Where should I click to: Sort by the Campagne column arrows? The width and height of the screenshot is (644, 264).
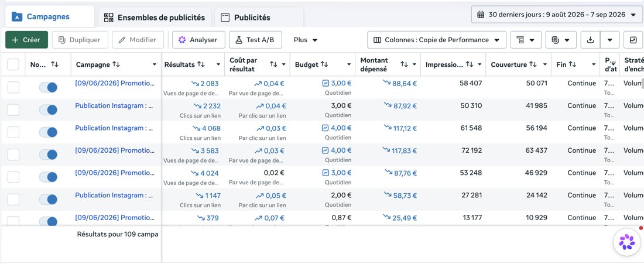pyautogui.click(x=117, y=64)
